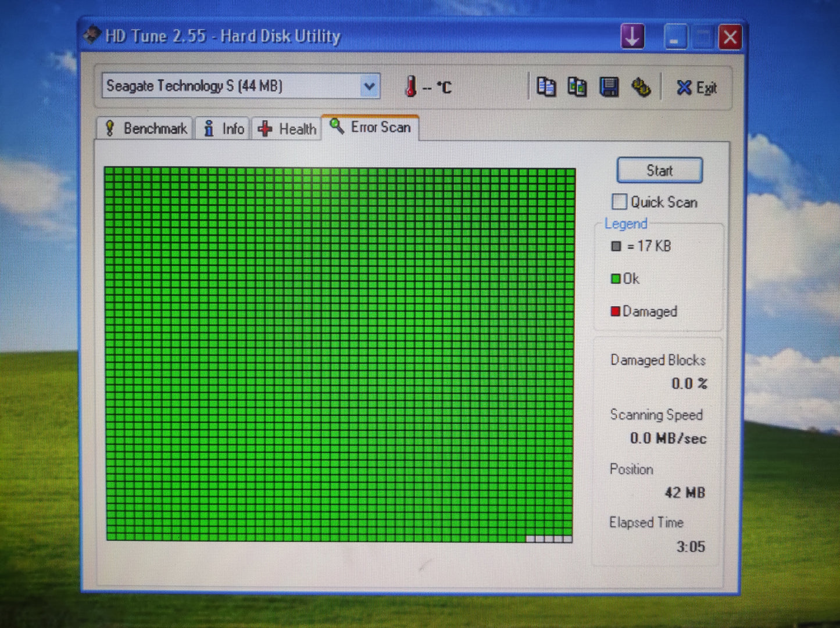Click the gray 17 KB legend square
The width and height of the screenshot is (840, 628).
tap(616, 246)
